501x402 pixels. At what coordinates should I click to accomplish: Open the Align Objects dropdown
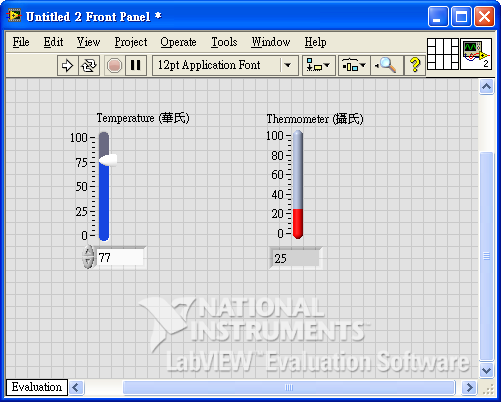[x=318, y=65]
